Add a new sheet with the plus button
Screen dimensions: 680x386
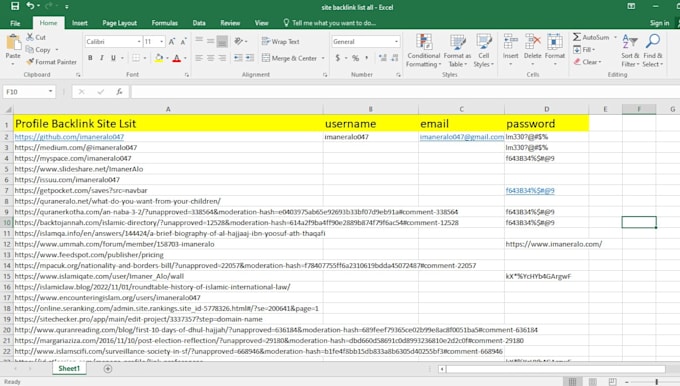point(108,369)
